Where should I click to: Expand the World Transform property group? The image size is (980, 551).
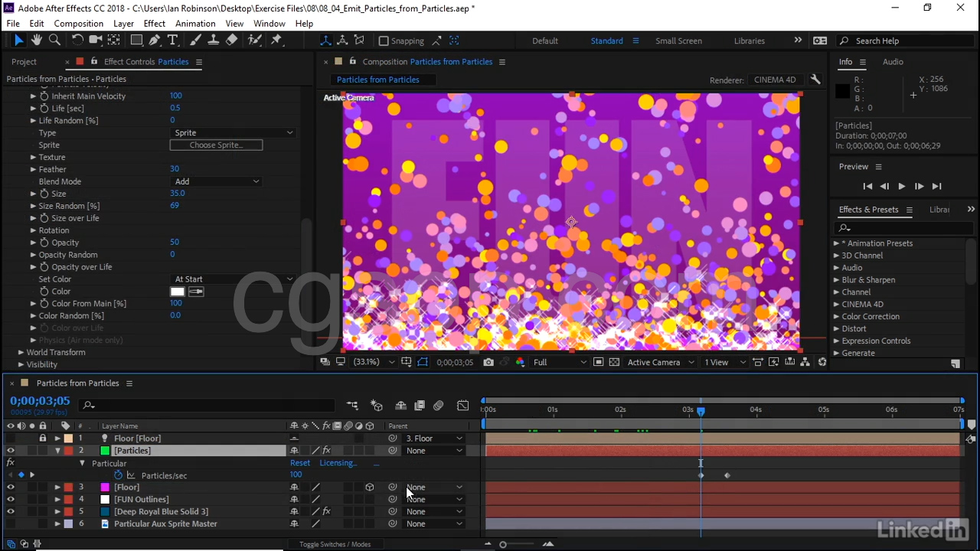pyautogui.click(x=21, y=352)
